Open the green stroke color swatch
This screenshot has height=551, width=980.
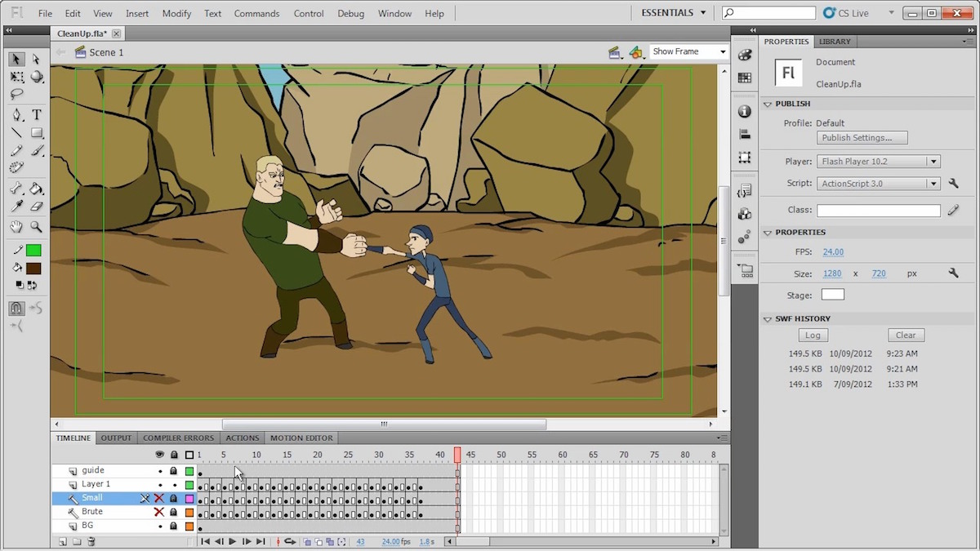pos(33,251)
